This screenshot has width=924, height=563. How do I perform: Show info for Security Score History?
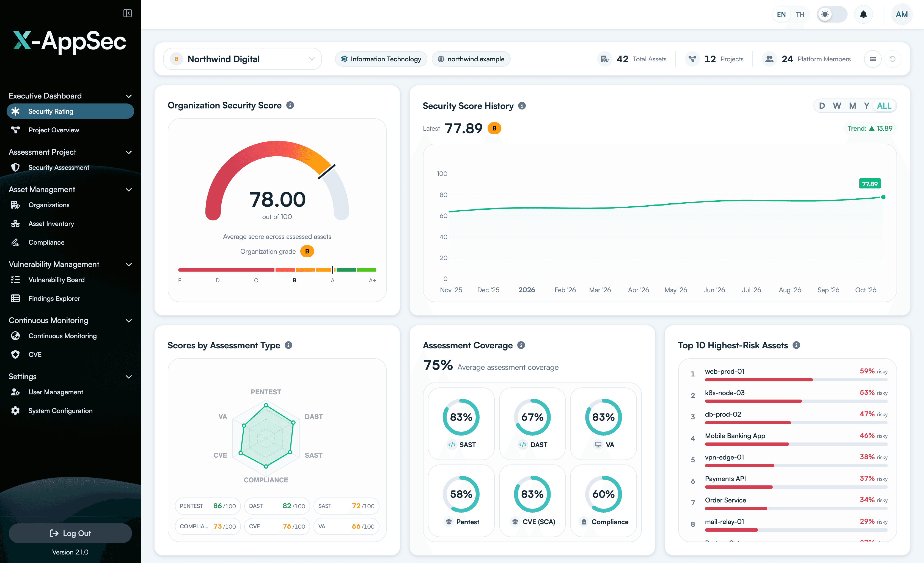(522, 106)
